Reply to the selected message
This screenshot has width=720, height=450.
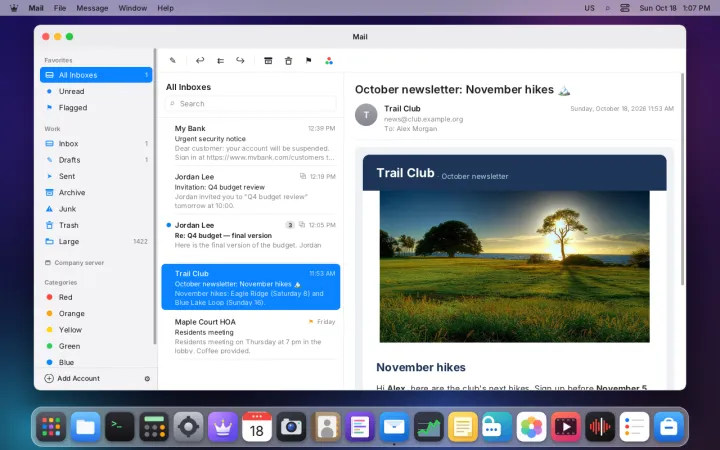tap(200, 61)
